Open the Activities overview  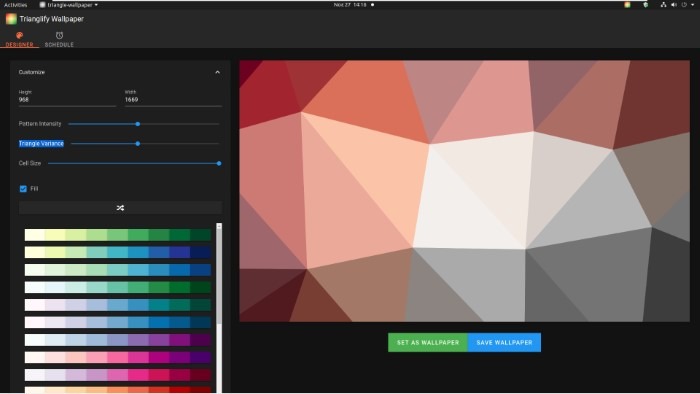coord(16,4)
